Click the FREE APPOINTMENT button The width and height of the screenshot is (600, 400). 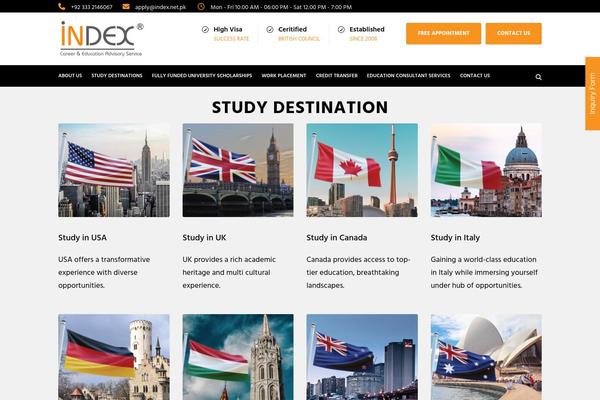[x=443, y=33]
